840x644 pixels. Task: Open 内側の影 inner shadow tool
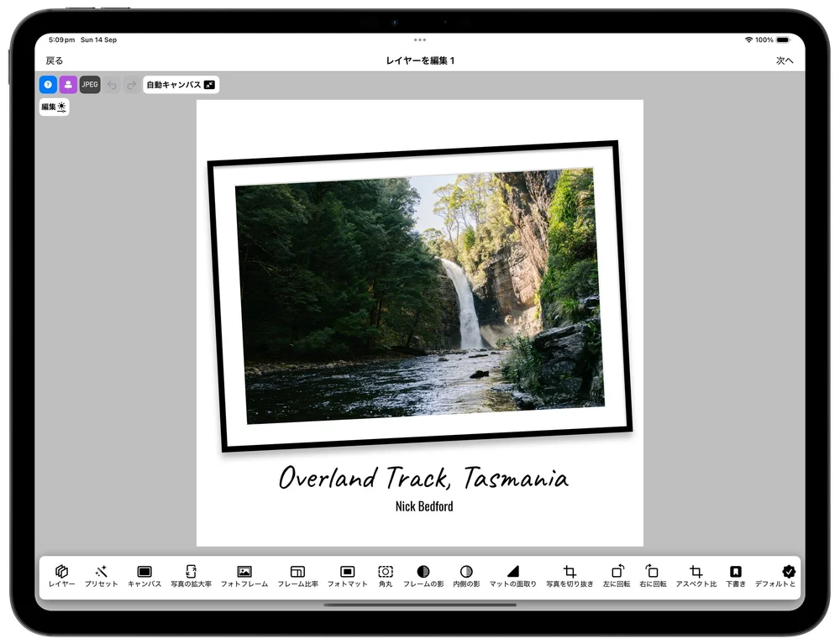point(466,576)
